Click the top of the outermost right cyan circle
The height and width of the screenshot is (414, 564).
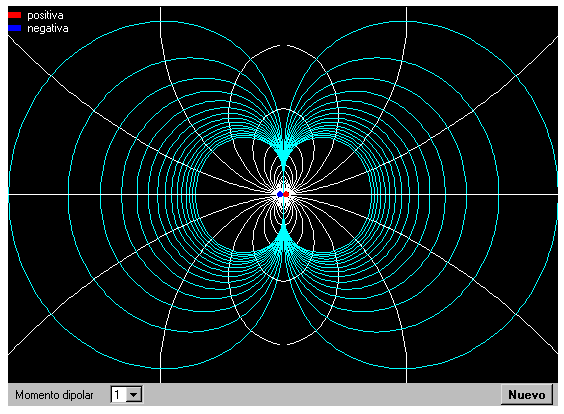[x=406, y=22]
